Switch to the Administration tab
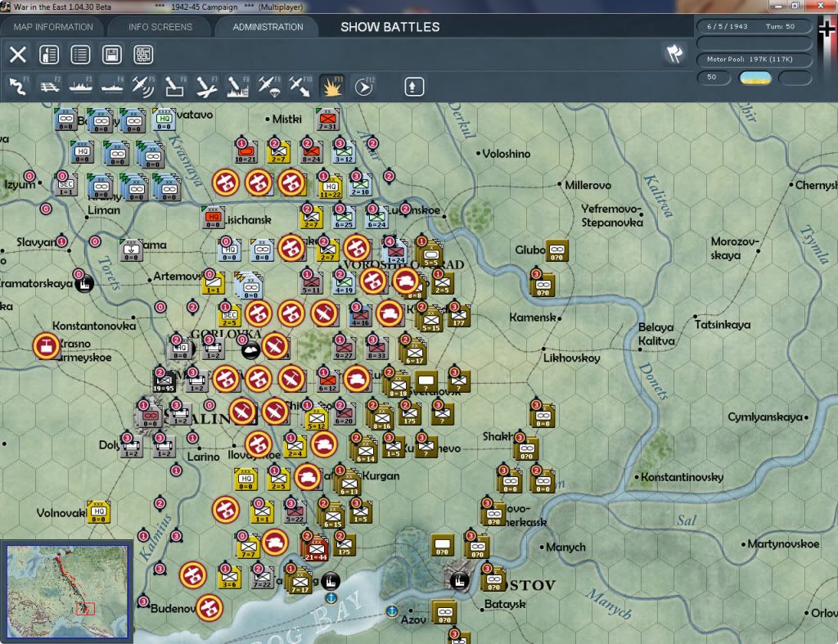The width and height of the screenshot is (838, 644). tap(268, 27)
